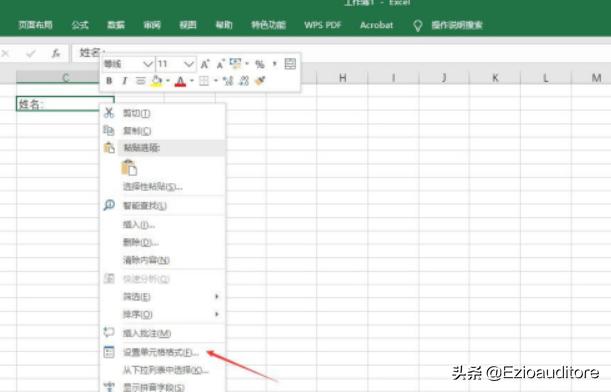The height and width of the screenshot is (392, 611).
Task: Open the 数据 ribbon tab
Action: coord(116,25)
